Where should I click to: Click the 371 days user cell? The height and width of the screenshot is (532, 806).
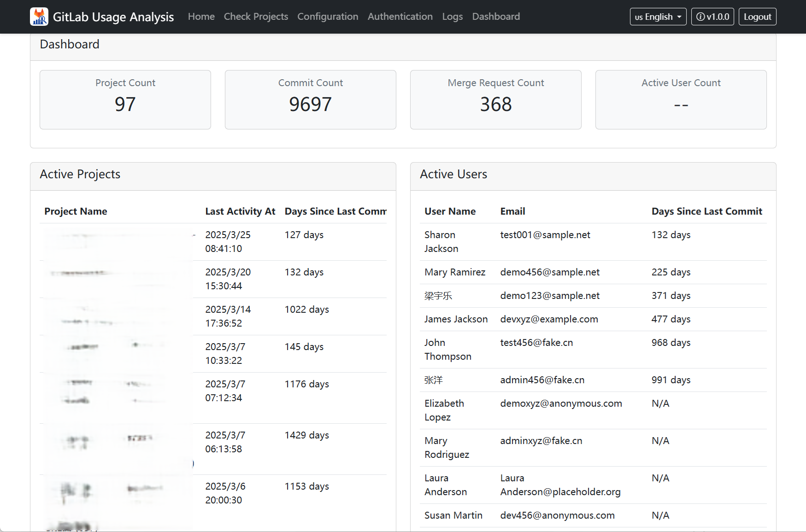(671, 296)
